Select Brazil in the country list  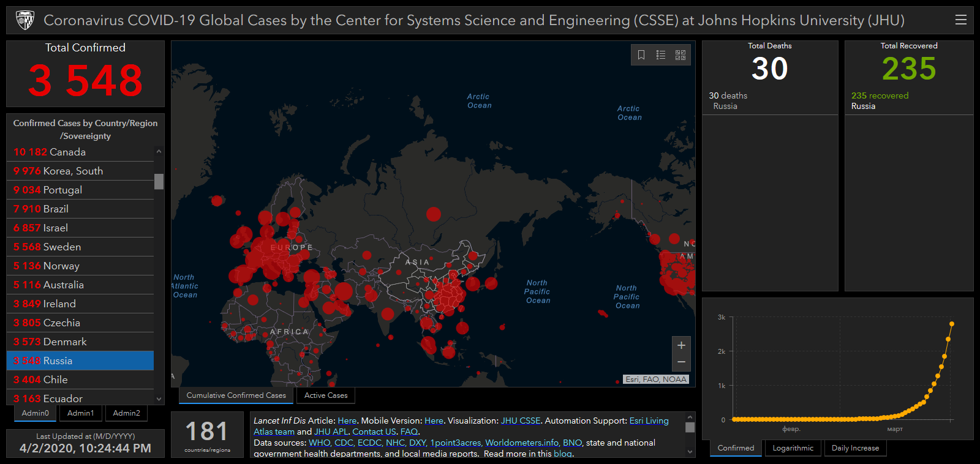click(x=80, y=209)
